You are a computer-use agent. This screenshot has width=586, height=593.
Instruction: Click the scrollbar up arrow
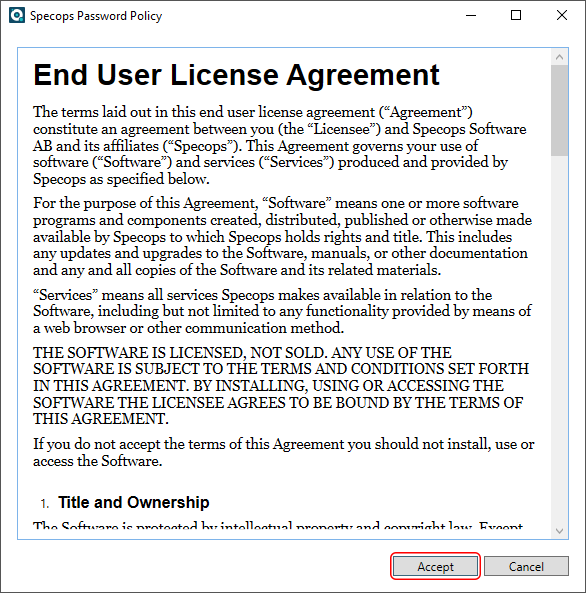pyautogui.click(x=560, y=57)
